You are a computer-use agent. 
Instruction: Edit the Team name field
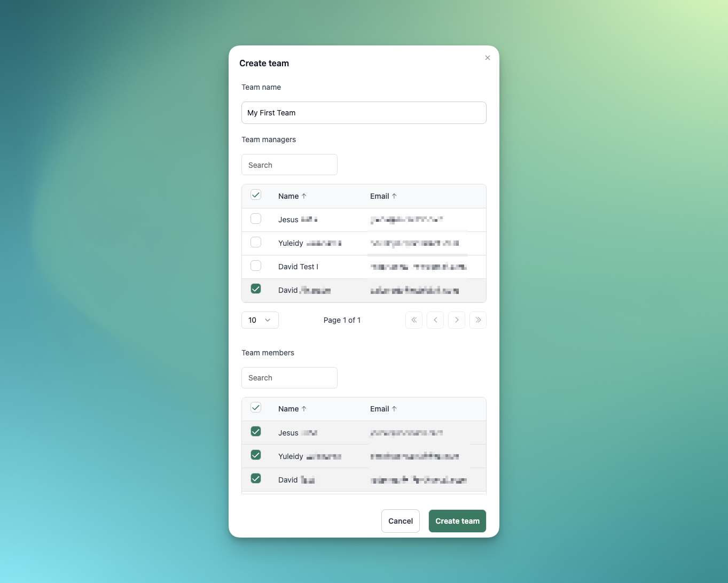[364, 113]
